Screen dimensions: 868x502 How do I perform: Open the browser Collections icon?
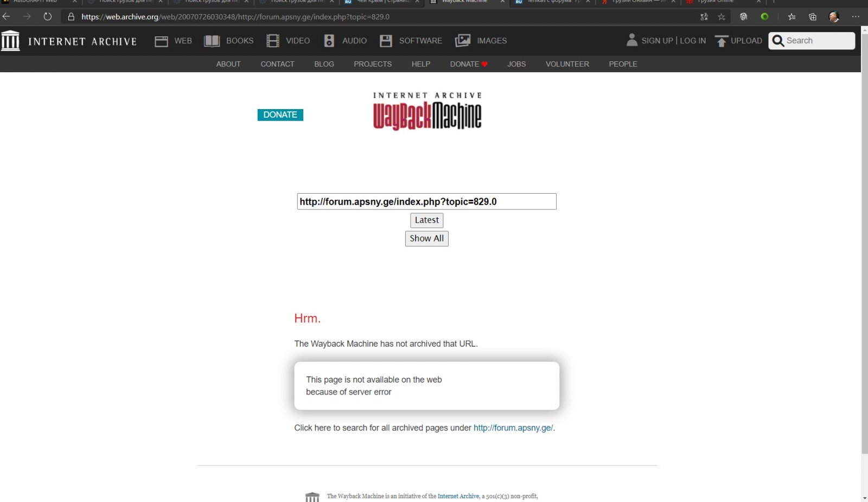coord(813,17)
